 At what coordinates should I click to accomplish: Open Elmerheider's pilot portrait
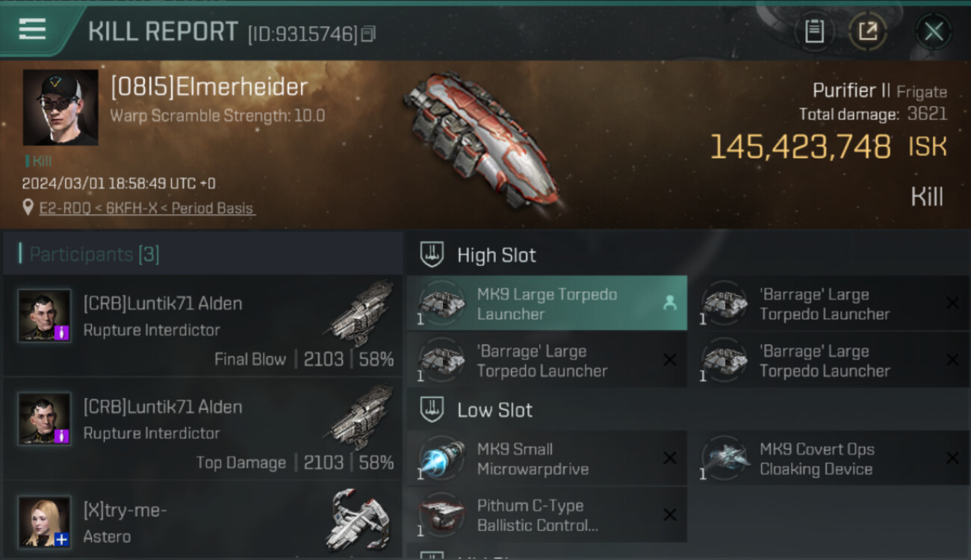[x=61, y=108]
